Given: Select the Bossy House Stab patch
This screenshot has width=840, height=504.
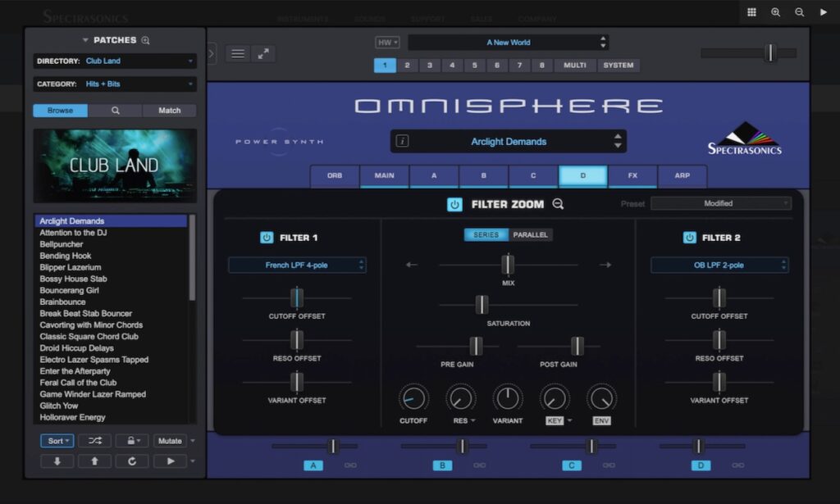Looking at the screenshot, I should coord(73,279).
